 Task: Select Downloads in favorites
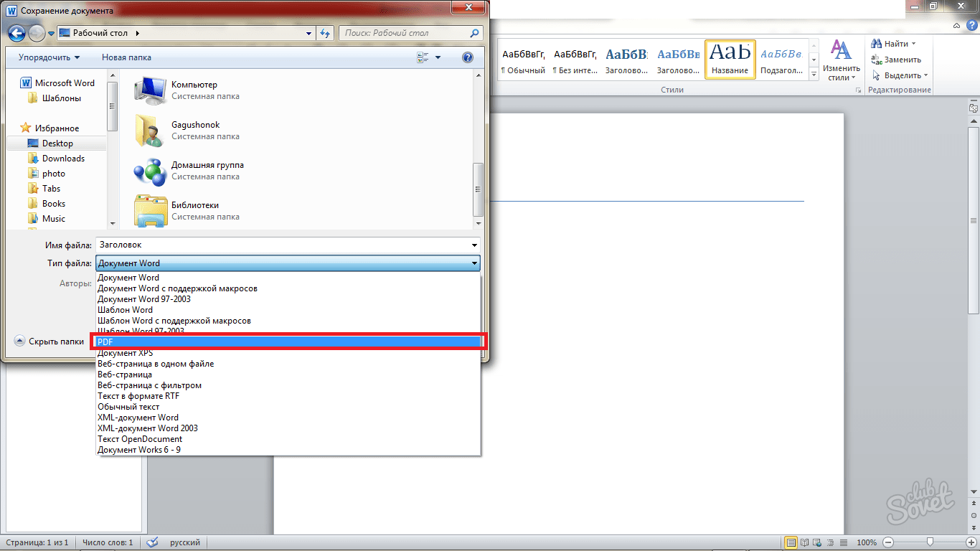tap(57, 159)
